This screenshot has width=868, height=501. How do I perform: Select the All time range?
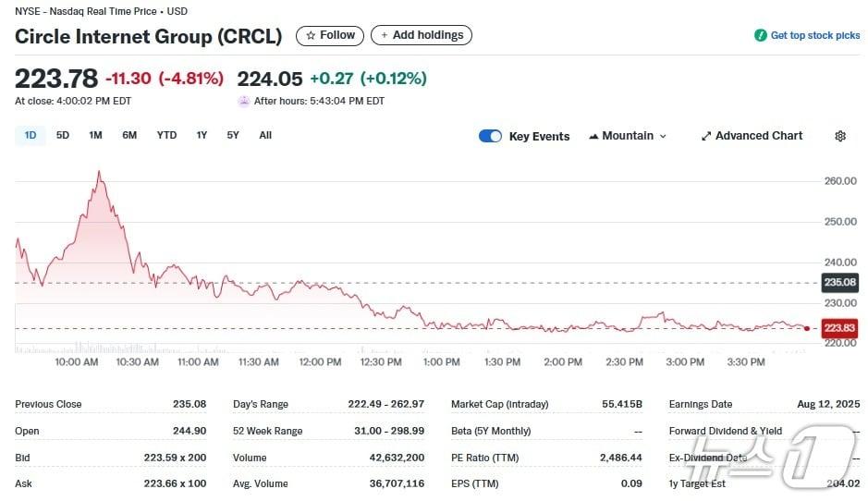coord(265,135)
